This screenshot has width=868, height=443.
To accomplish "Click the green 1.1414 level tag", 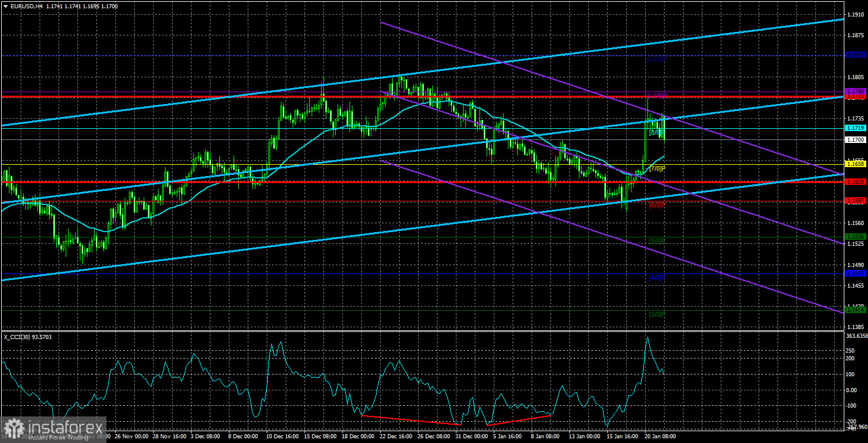I will click(855, 309).
